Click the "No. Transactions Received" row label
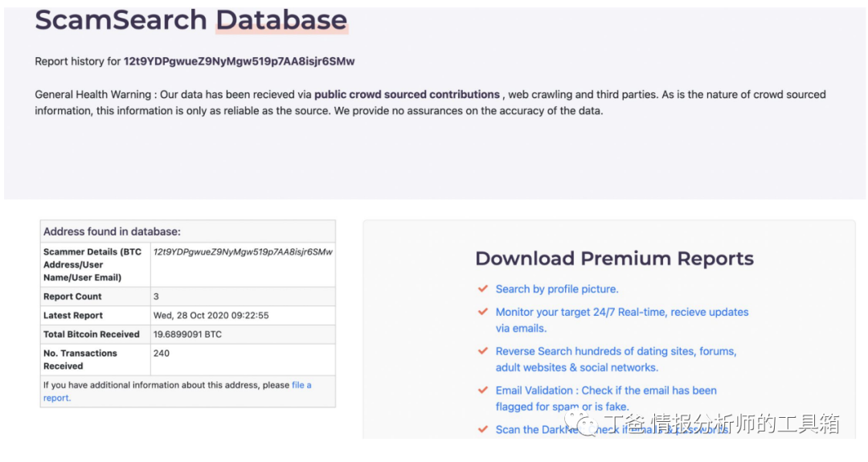868x462 pixels. pos(80,360)
